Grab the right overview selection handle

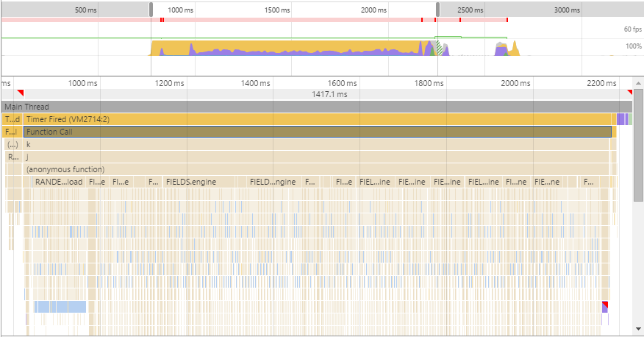point(438,10)
